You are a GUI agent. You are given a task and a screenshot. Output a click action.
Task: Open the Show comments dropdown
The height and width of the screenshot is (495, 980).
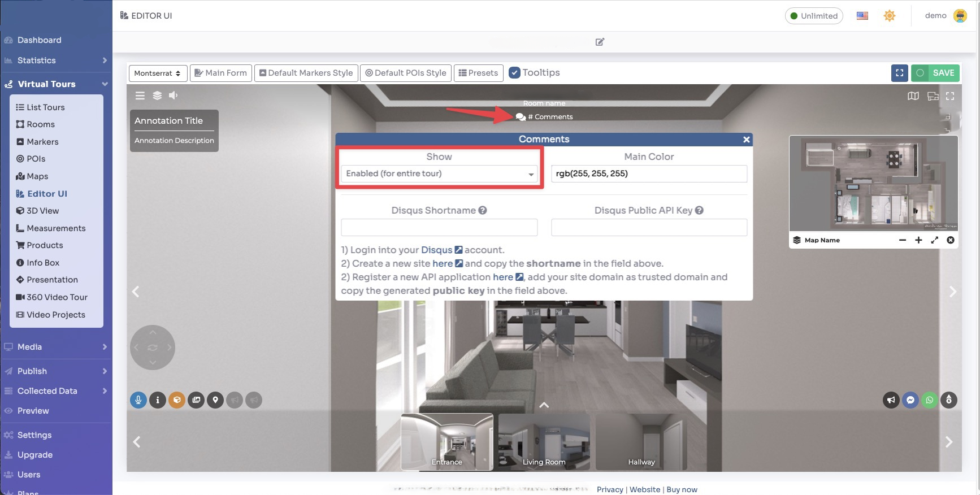(x=439, y=173)
